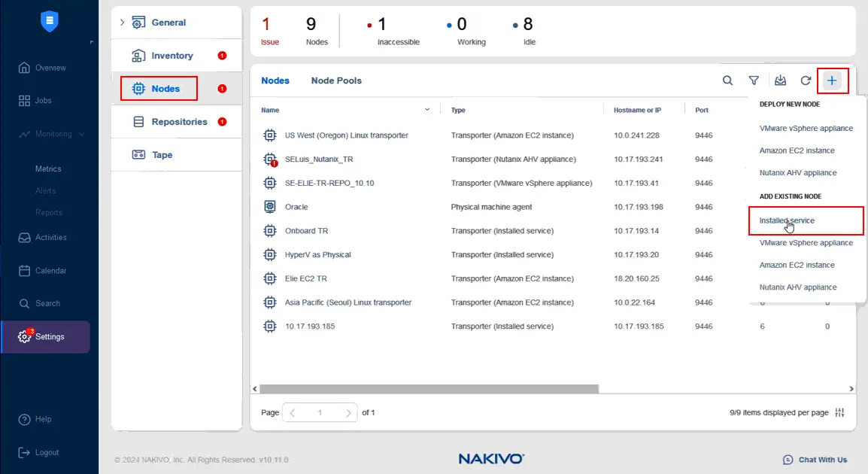Add existing Nutanix AHV appliance node
The image size is (868, 474).
click(x=798, y=287)
